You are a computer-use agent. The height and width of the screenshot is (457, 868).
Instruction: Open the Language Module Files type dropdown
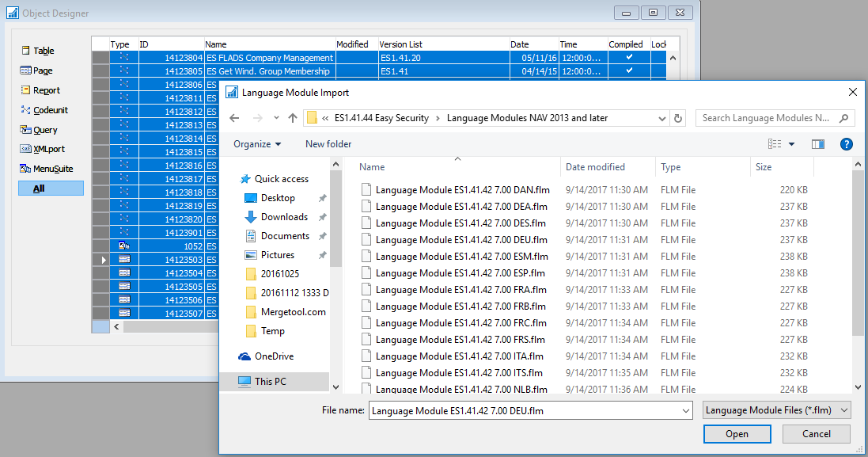pyautogui.click(x=776, y=410)
